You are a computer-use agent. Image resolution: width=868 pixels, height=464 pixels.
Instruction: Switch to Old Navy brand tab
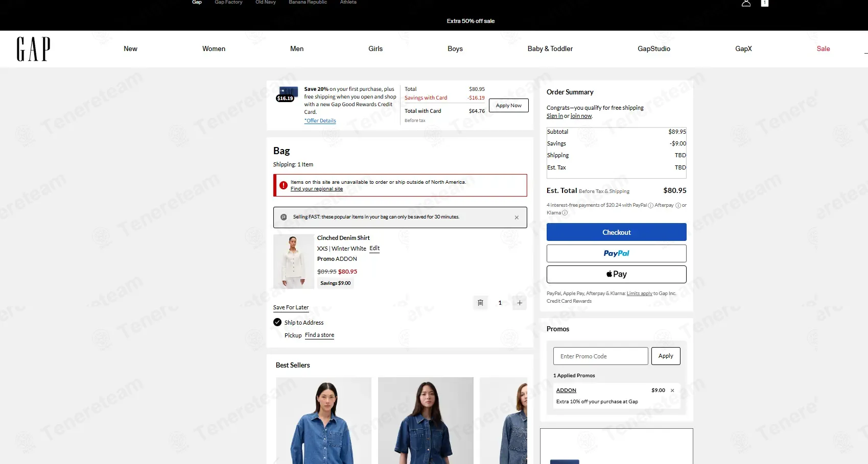[266, 2]
